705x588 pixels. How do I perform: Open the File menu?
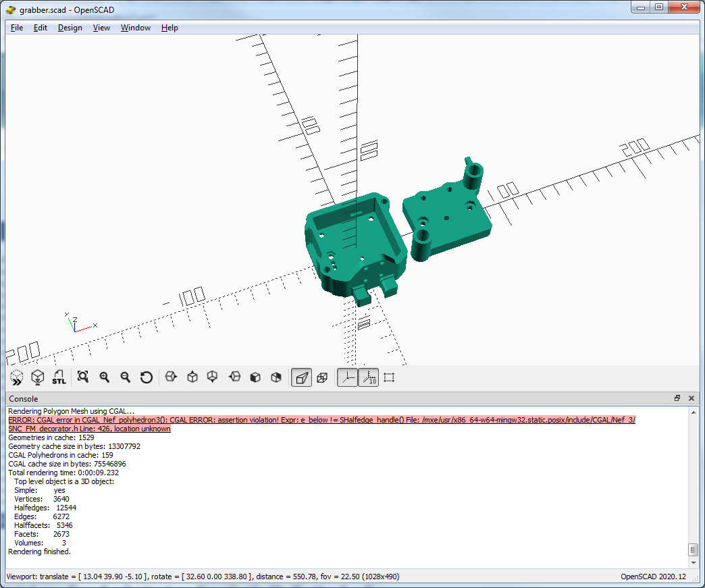(17, 28)
